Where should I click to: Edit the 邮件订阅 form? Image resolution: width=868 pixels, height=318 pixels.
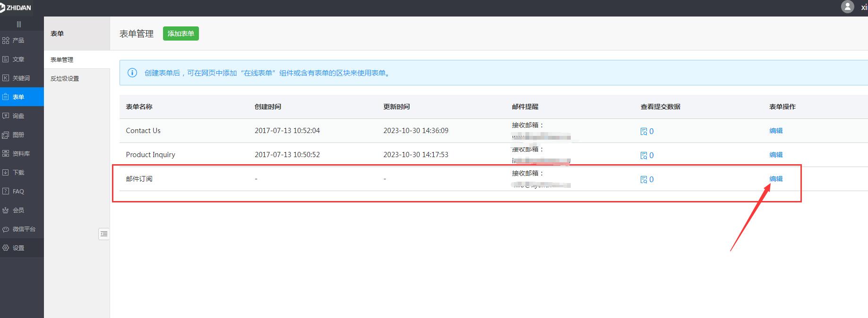(x=775, y=179)
